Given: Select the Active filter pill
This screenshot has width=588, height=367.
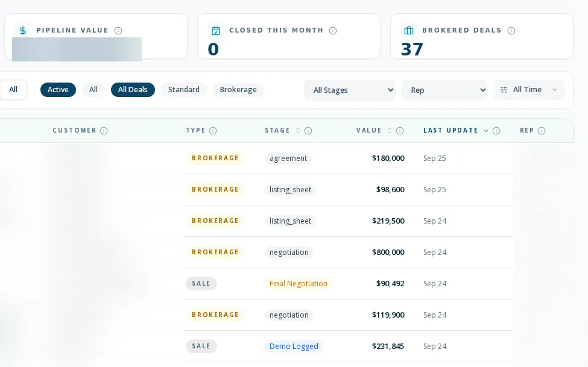Looking at the screenshot, I should (58, 90).
